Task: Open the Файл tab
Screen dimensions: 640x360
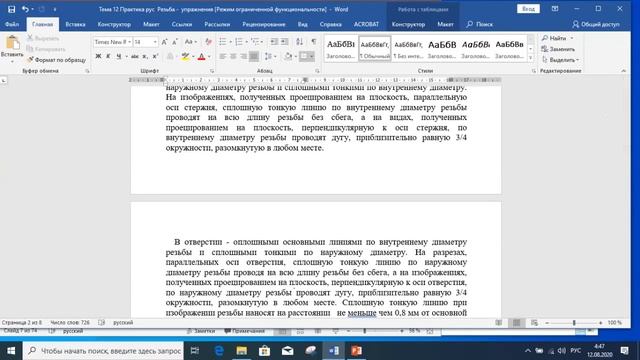Action: click(x=12, y=24)
